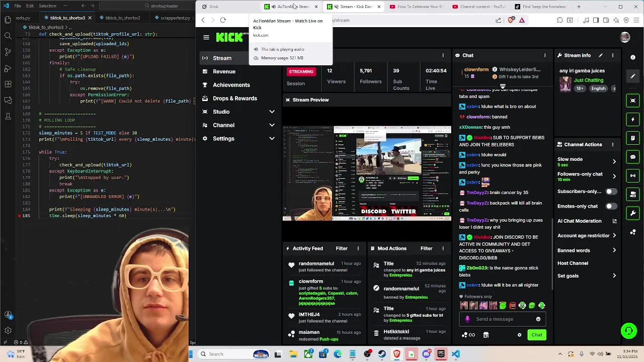Open Channel Actions panel three-dot menu
The image size is (644, 362).
(612, 144)
